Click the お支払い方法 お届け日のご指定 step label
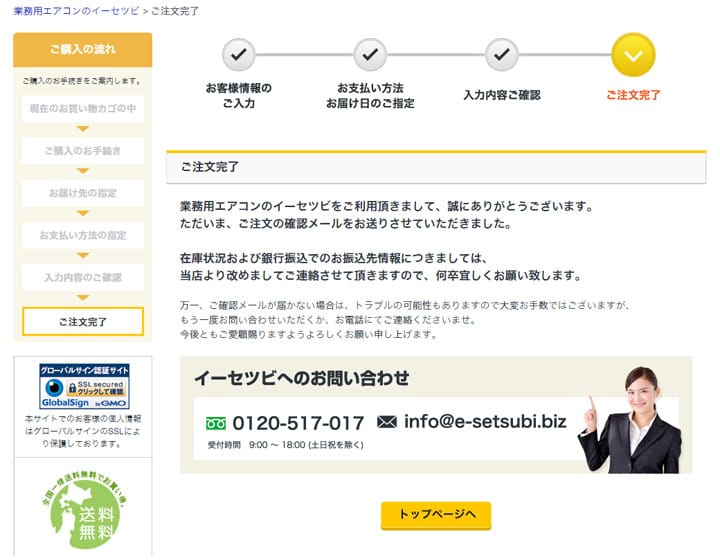Viewport: 720px width, 560px height. pos(370,95)
